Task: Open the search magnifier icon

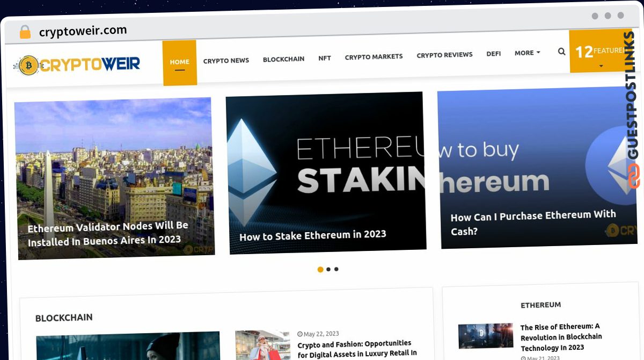Action: point(561,52)
